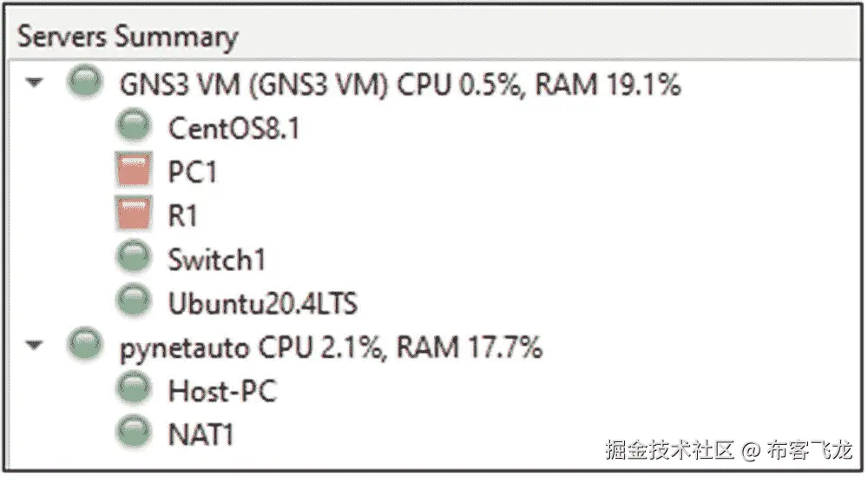
Task: Click the red stopped icon beside R1
Action: pyautogui.click(x=132, y=215)
